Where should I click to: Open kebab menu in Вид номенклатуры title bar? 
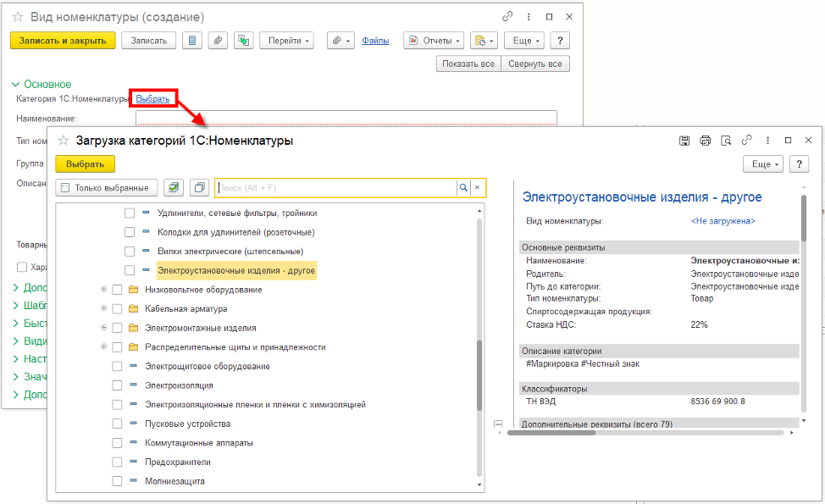pyautogui.click(x=529, y=17)
